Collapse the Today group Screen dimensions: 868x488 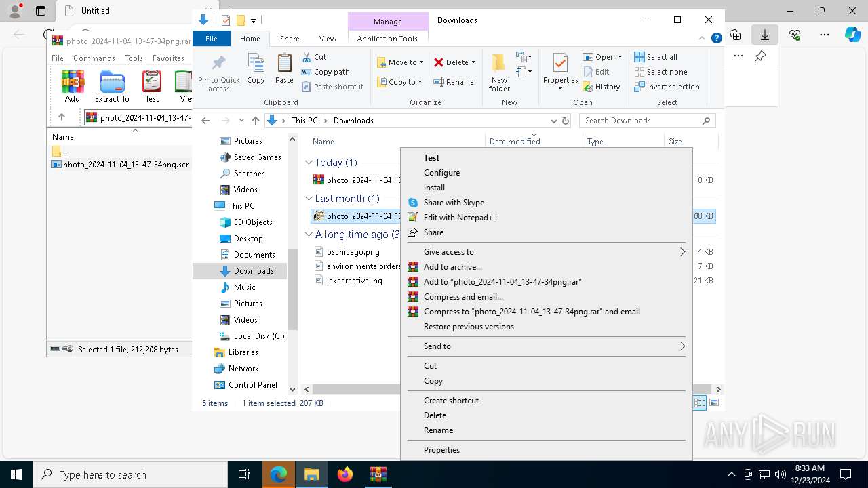(309, 163)
